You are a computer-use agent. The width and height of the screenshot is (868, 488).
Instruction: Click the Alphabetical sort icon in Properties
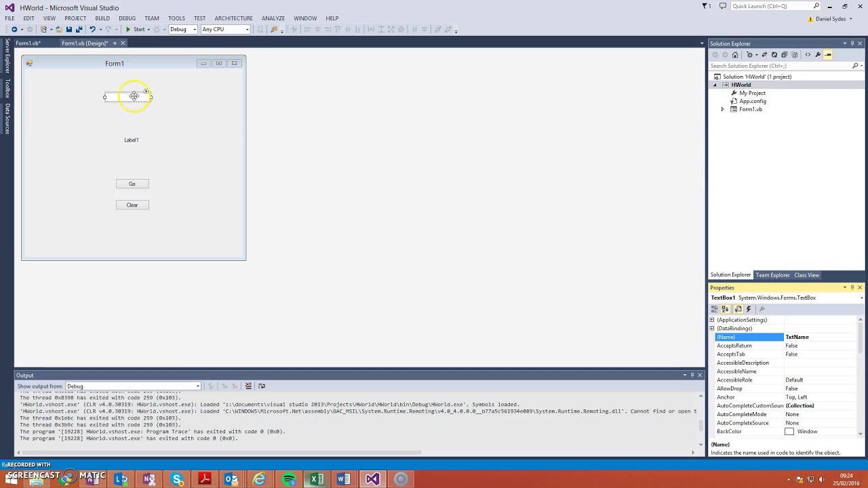725,309
